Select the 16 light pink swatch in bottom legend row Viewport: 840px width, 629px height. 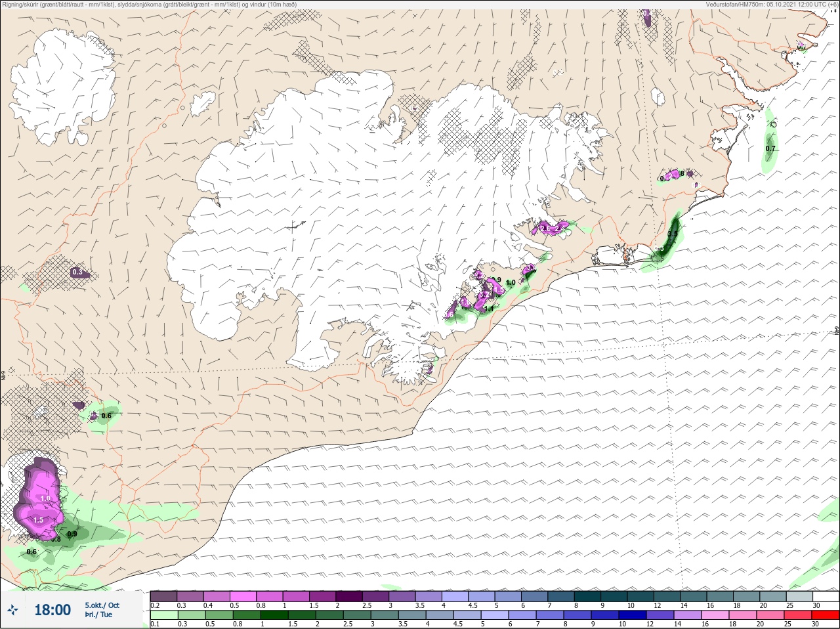click(715, 615)
